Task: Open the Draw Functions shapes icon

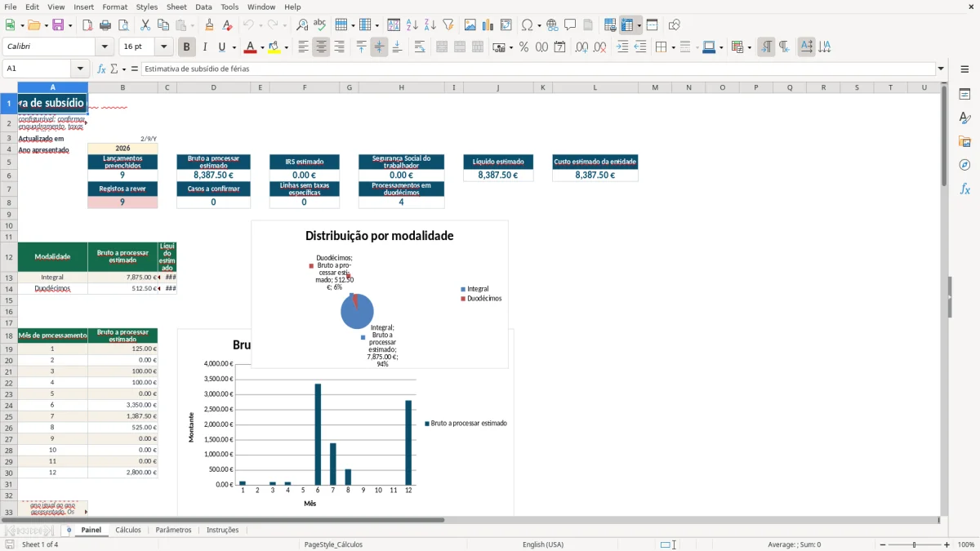Action: click(x=674, y=25)
